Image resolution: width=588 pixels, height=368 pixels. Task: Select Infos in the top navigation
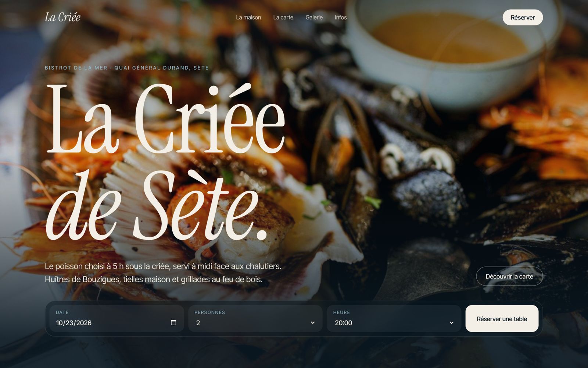pyautogui.click(x=341, y=17)
